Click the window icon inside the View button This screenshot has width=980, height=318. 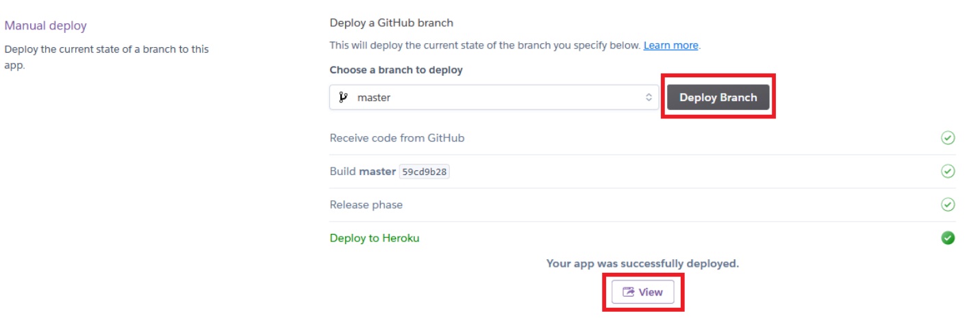[x=628, y=292]
